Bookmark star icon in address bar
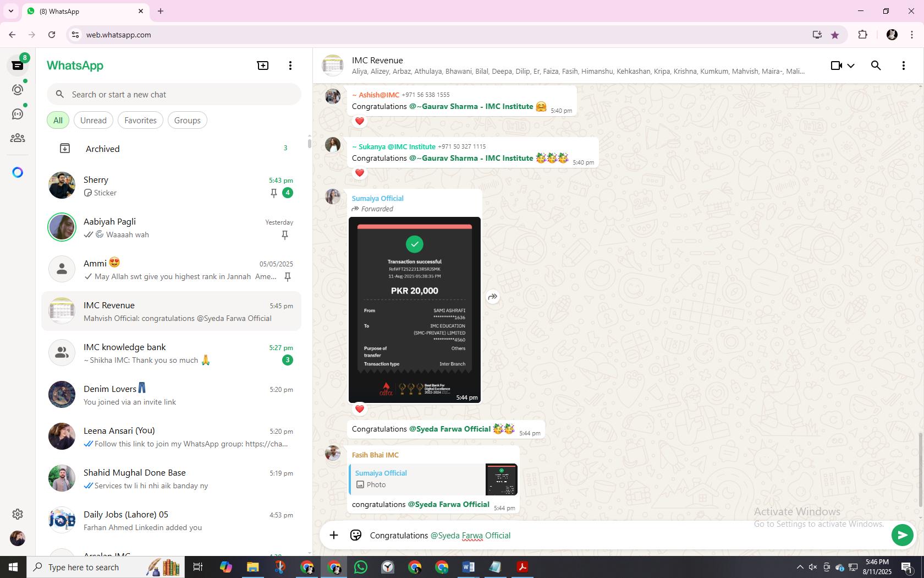The width and height of the screenshot is (924, 578). pyautogui.click(x=835, y=35)
